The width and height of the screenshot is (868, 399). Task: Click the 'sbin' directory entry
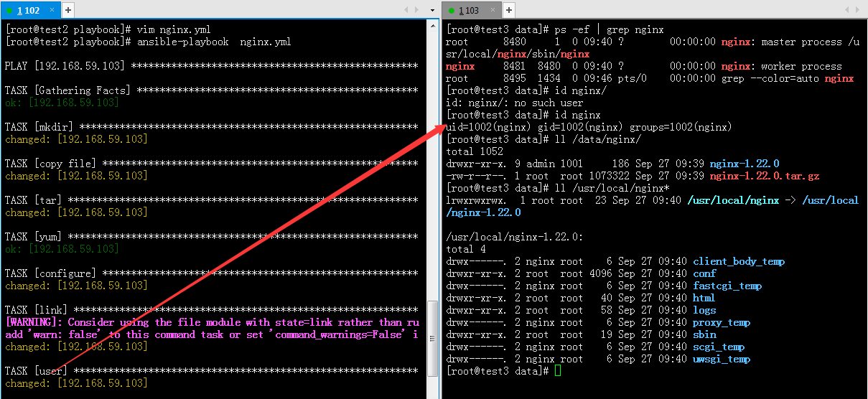click(704, 334)
